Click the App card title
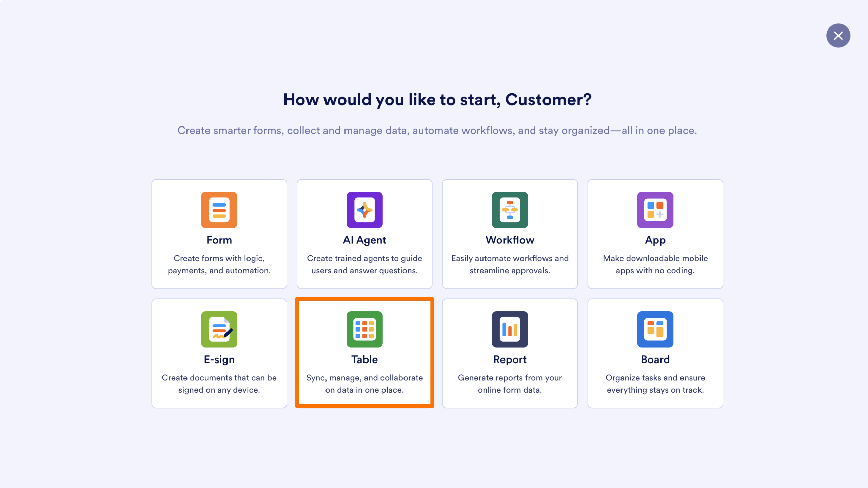The image size is (868, 488). coord(655,240)
